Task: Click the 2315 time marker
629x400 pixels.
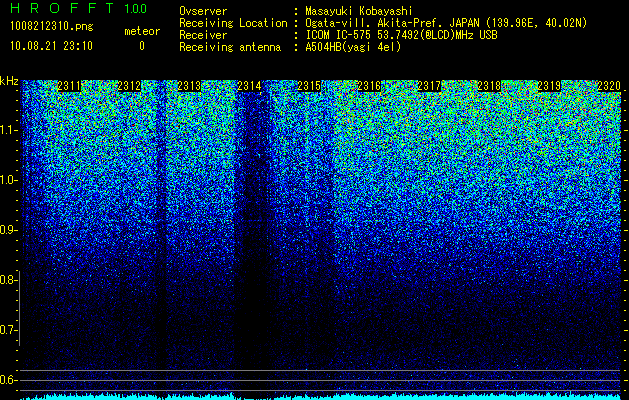Action: (x=309, y=86)
